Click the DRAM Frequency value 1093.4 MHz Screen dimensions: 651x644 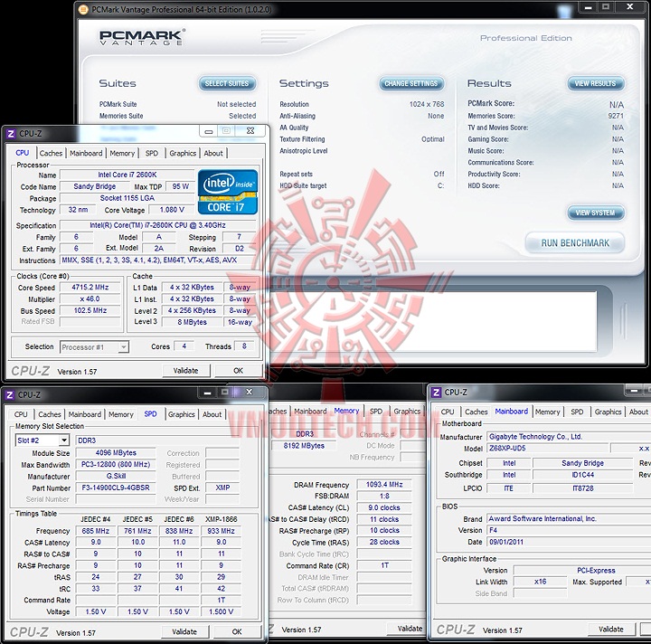[384, 484]
